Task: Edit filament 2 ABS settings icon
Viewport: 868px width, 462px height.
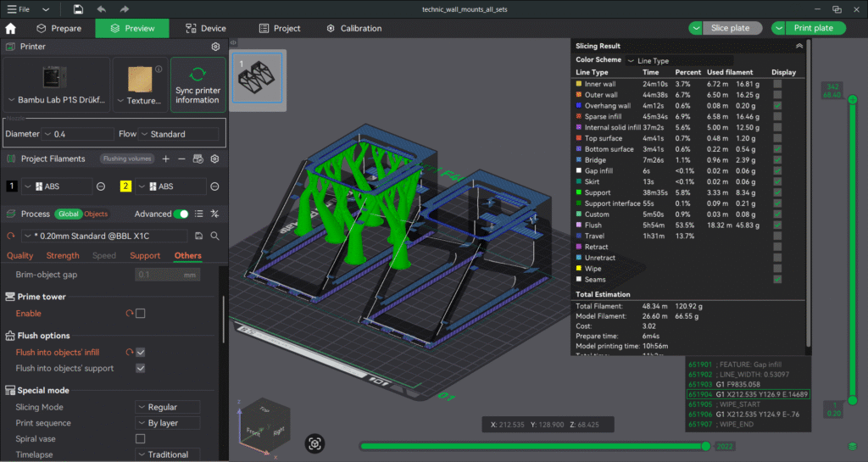Action: coord(214,186)
